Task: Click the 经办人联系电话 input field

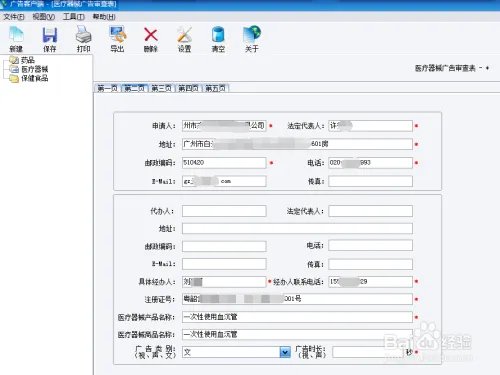Action: click(370, 282)
